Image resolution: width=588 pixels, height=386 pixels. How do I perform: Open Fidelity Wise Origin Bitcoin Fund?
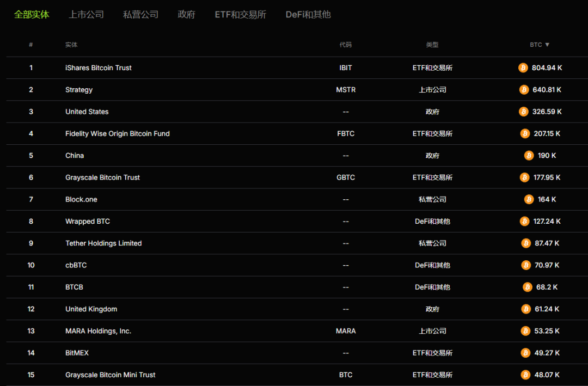118,133
